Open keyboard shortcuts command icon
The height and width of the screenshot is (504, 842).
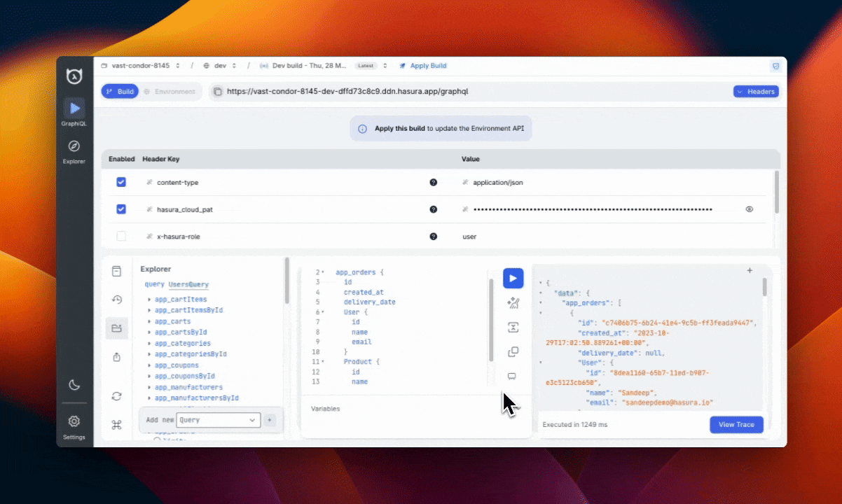pyautogui.click(x=117, y=425)
